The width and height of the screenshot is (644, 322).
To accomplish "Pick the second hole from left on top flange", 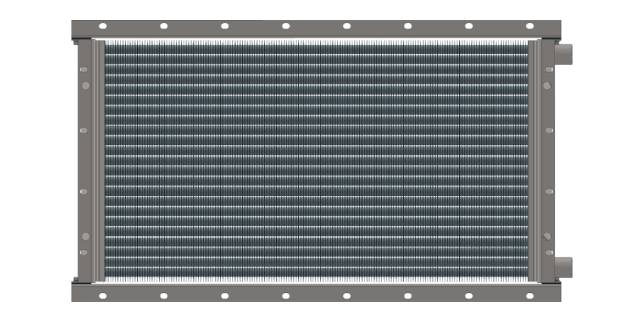I will tap(164, 26).
